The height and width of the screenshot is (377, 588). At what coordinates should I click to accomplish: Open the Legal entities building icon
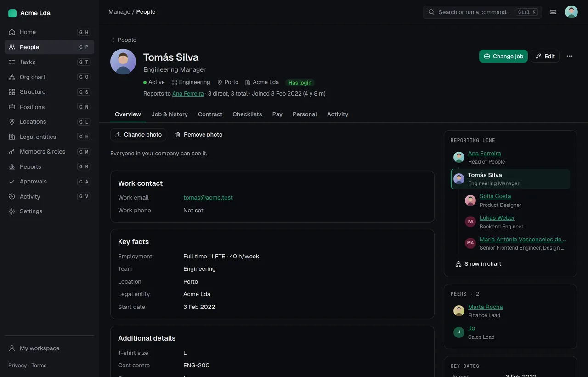click(12, 137)
